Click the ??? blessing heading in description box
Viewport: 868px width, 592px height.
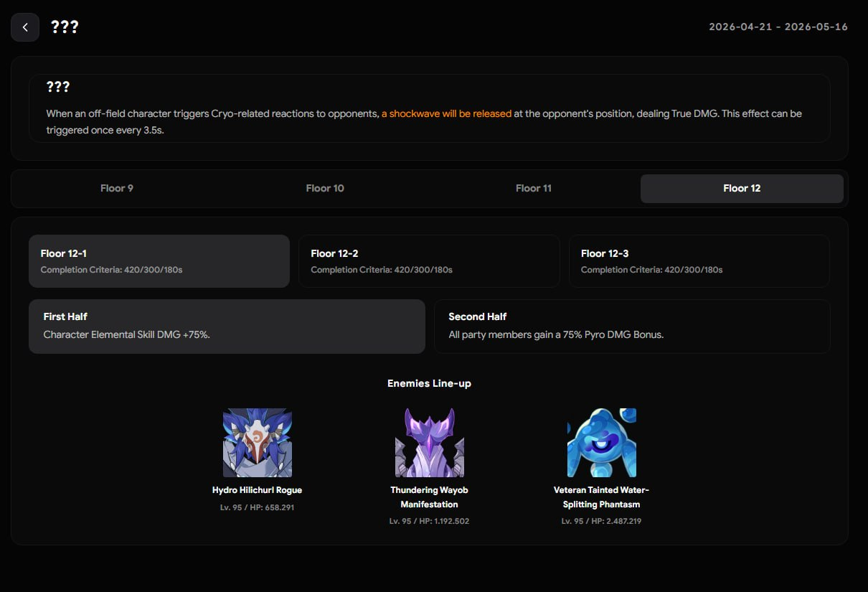[x=58, y=87]
